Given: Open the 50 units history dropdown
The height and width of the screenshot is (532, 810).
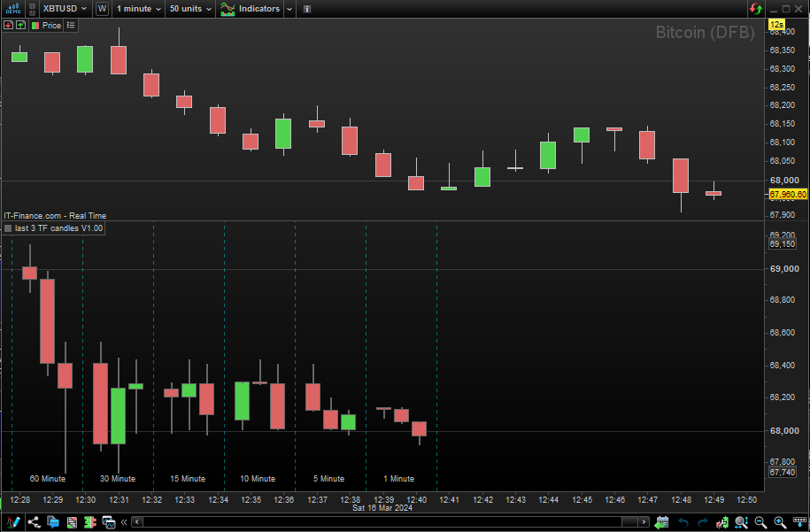Looking at the screenshot, I should point(190,9).
